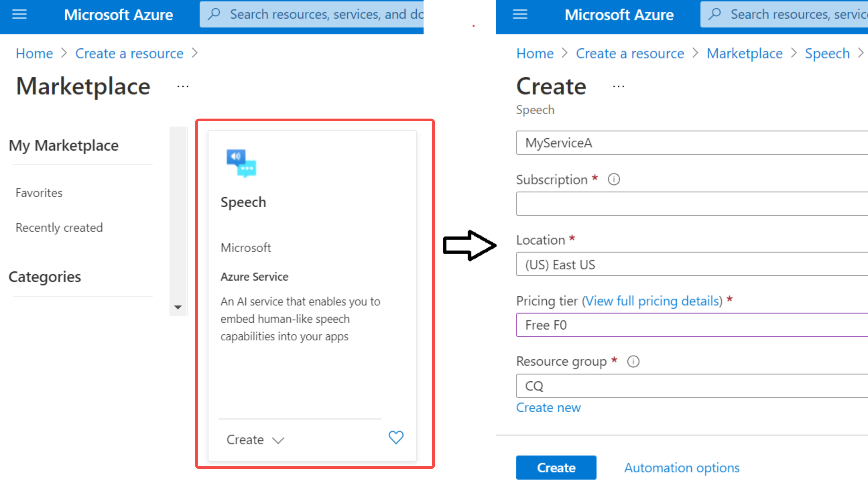Click the Resource group info icon

tap(633, 361)
